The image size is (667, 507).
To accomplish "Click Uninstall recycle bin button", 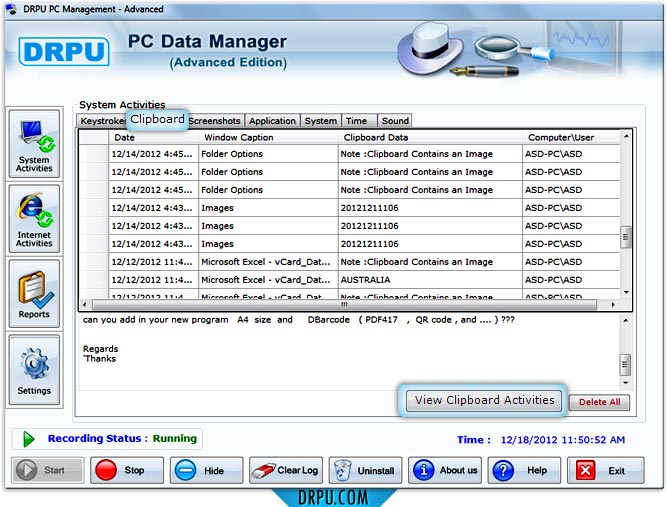I will coord(365,470).
